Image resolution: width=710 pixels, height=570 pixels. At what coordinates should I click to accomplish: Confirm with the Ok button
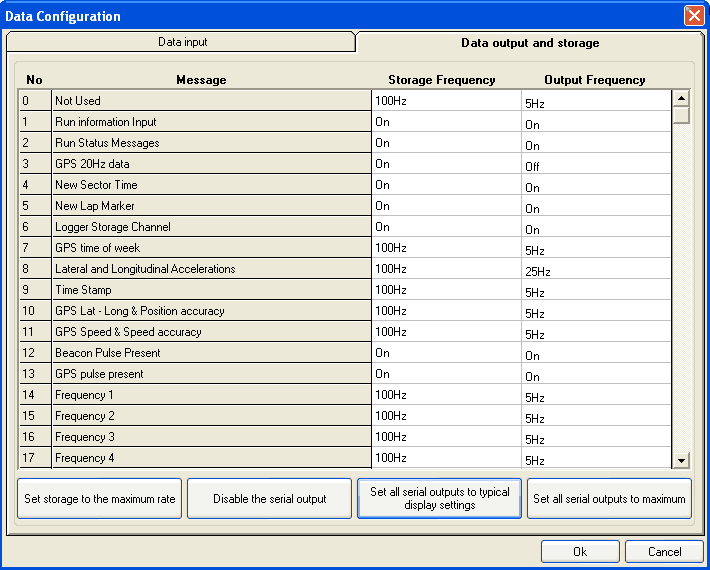point(580,552)
